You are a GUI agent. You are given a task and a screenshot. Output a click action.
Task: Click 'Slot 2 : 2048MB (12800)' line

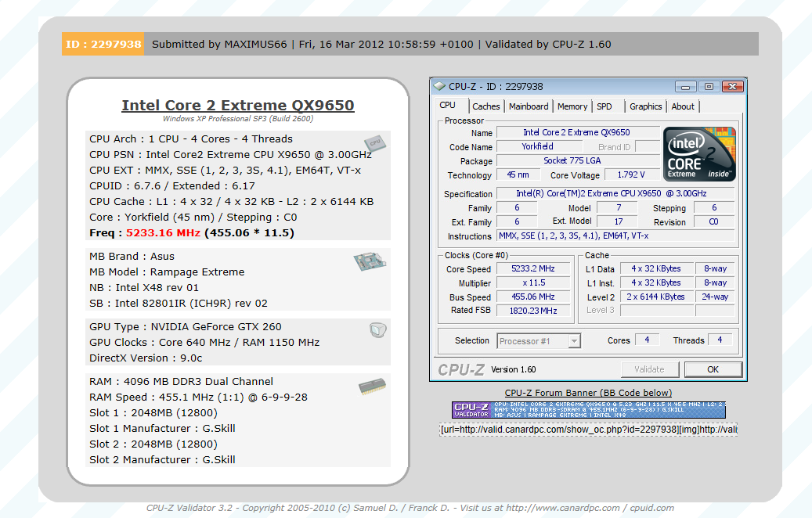click(153, 444)
